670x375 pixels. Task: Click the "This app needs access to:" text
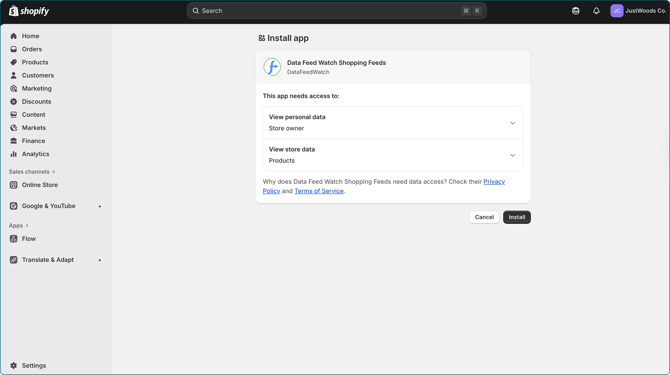[301, 96]
